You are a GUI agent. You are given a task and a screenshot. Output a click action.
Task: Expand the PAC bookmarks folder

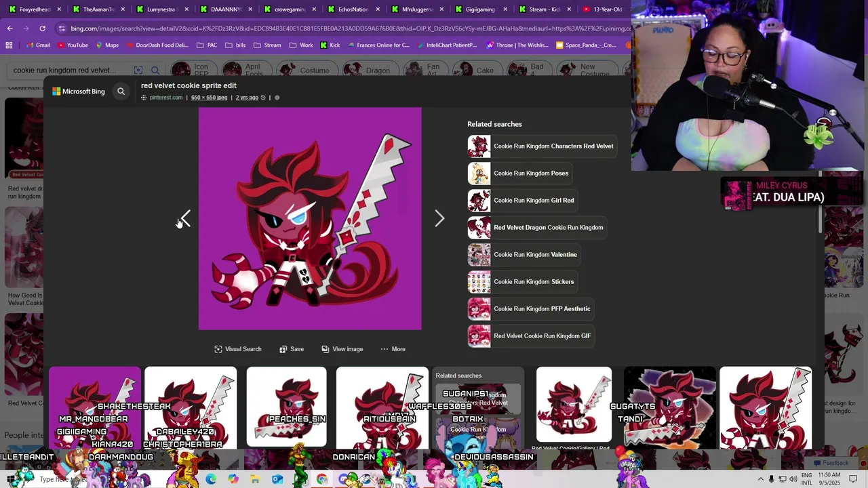(x=207, y=45)
